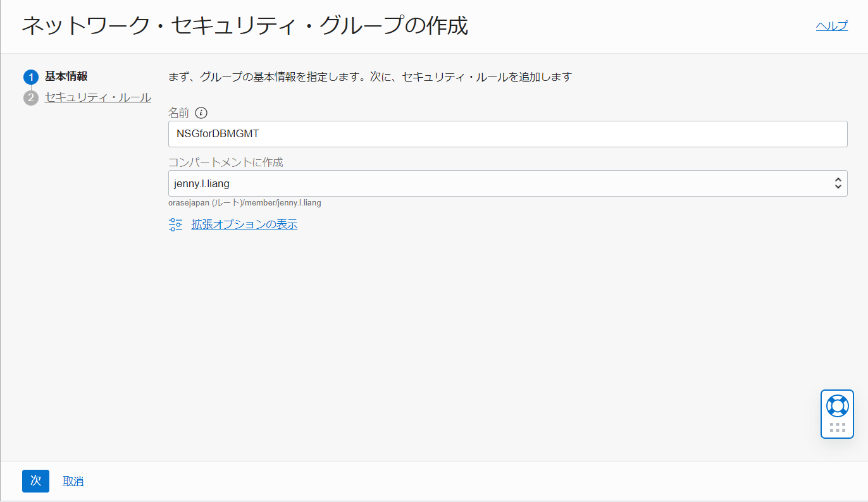Click the step 1 circle indicator
Screen dimensions: 868x502
(31, 77)
